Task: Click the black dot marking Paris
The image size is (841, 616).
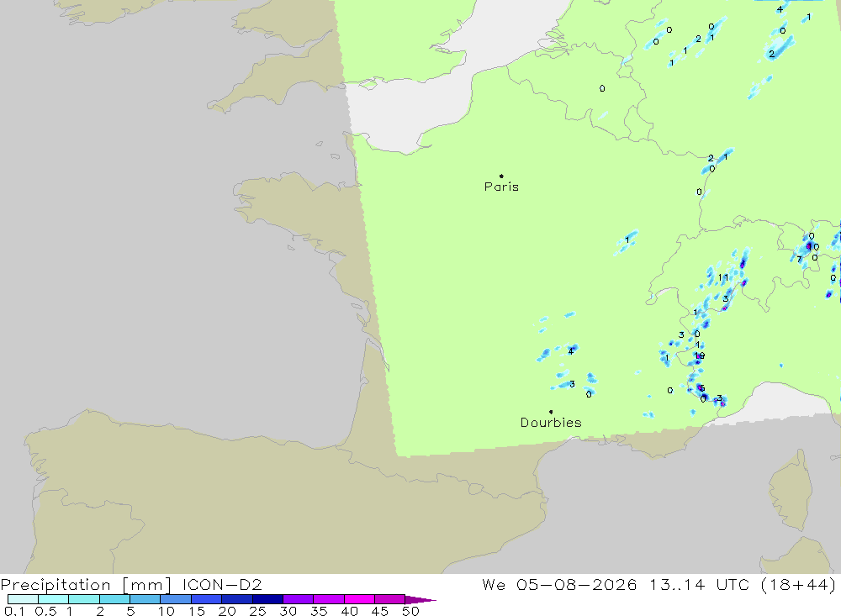Action: pyautogui.click(x=501, y=176)
